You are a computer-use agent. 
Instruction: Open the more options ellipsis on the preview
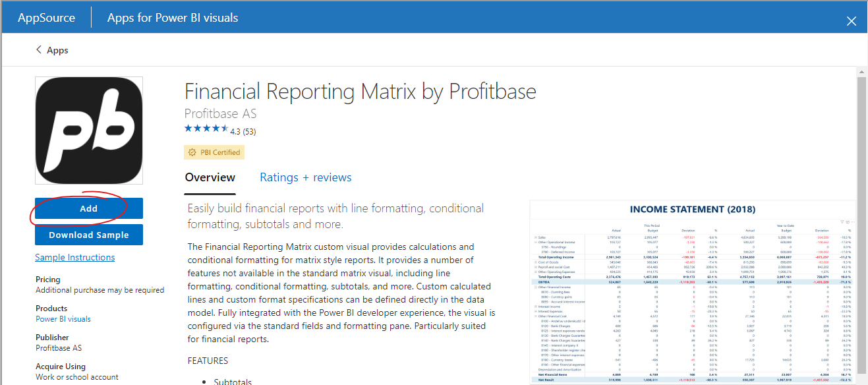click(x=852, y=222)
